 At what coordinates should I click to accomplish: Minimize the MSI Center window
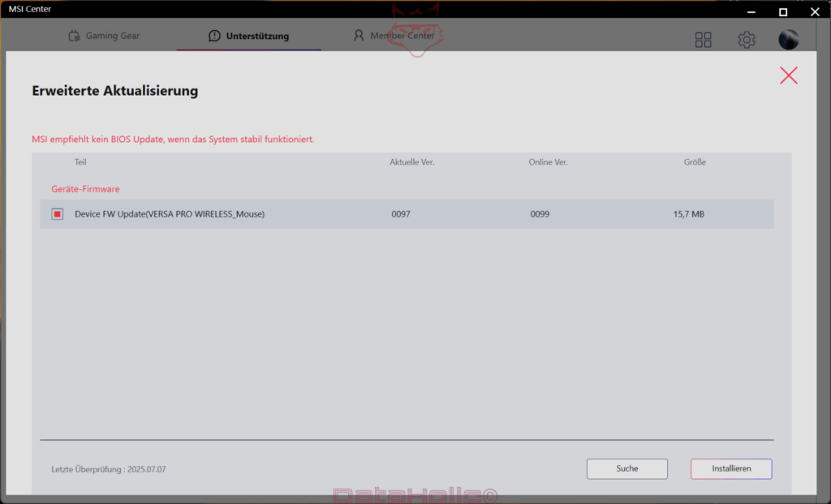point(751,11)
